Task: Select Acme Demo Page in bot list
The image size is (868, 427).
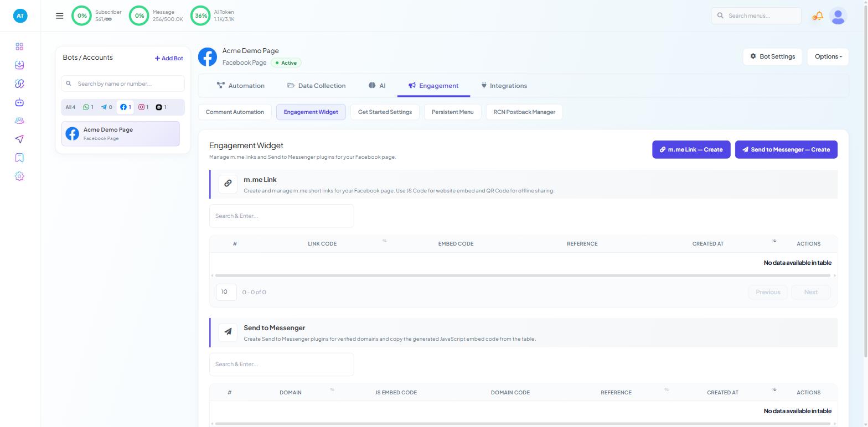Action: coord(121,134)
